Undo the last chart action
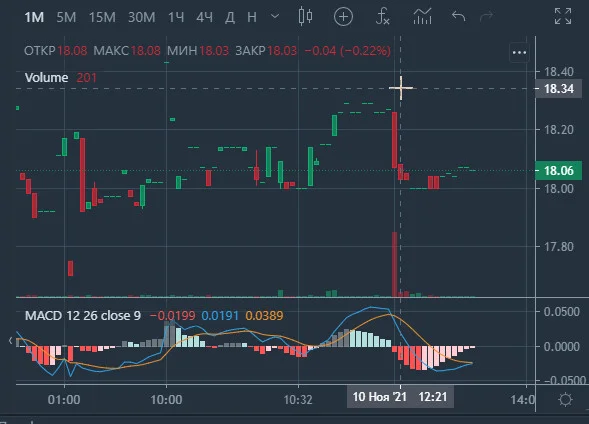This screenshot has width=589, height=424. (x=459, y=17)
